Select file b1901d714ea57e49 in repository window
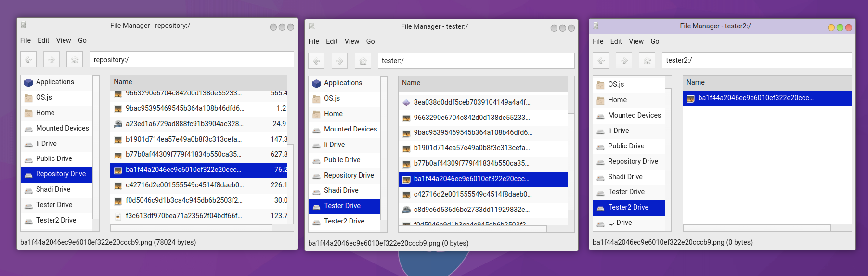The height and width of the screenshot is (276, 868). 199,139
